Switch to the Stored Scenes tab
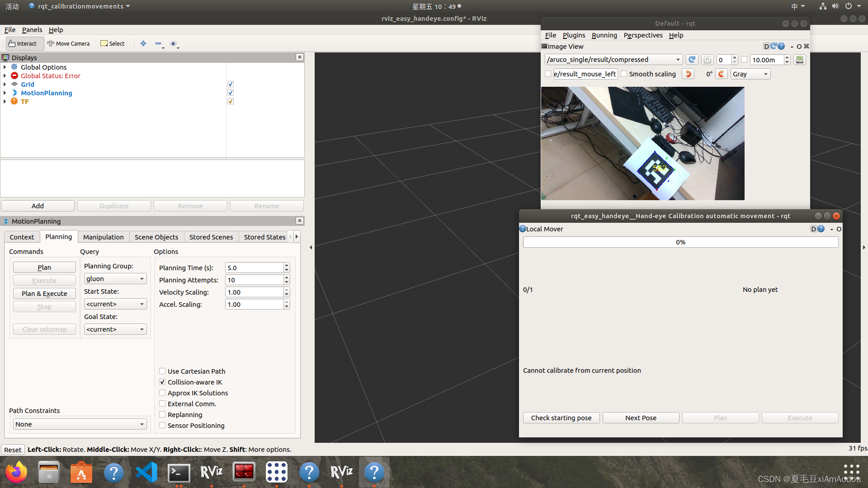This screenshot has height=488, width=868. [211, 237]
